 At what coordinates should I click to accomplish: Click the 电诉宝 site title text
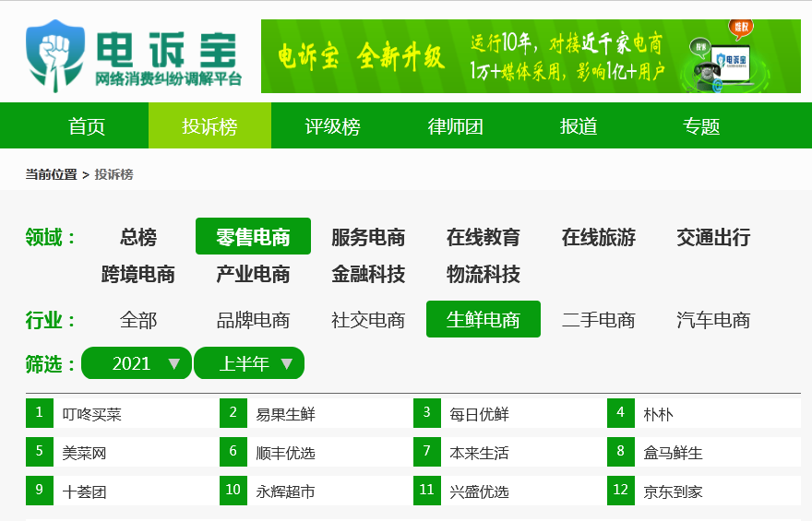point(167,50)
